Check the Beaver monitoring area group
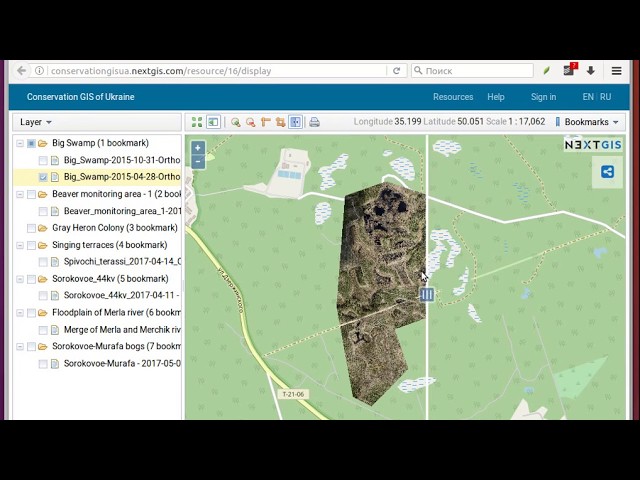The height and width of the screenshot is (480, 640). point(31,194)
